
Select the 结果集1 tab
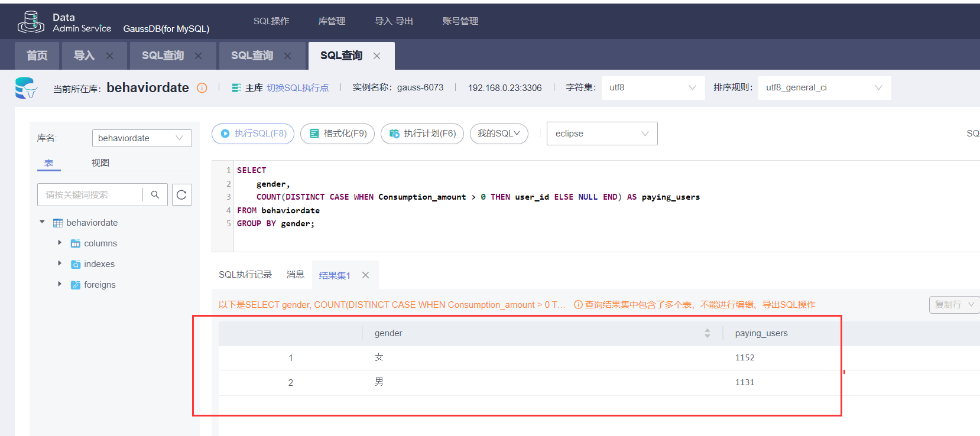(x=335, y=275)
